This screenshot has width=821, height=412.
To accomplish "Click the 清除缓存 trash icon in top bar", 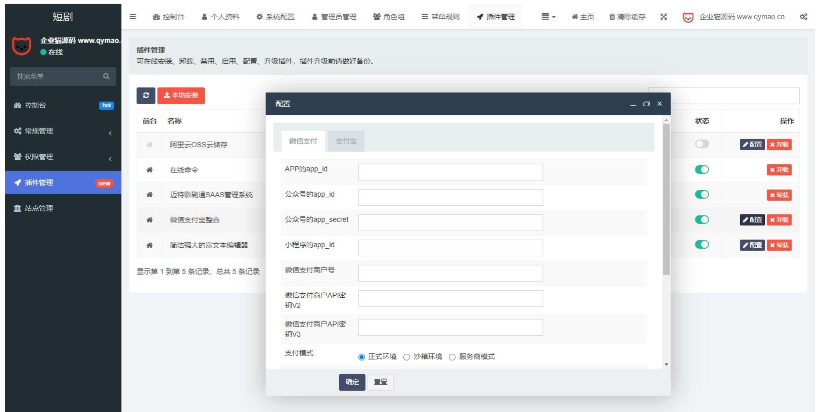I will (612, 17).
